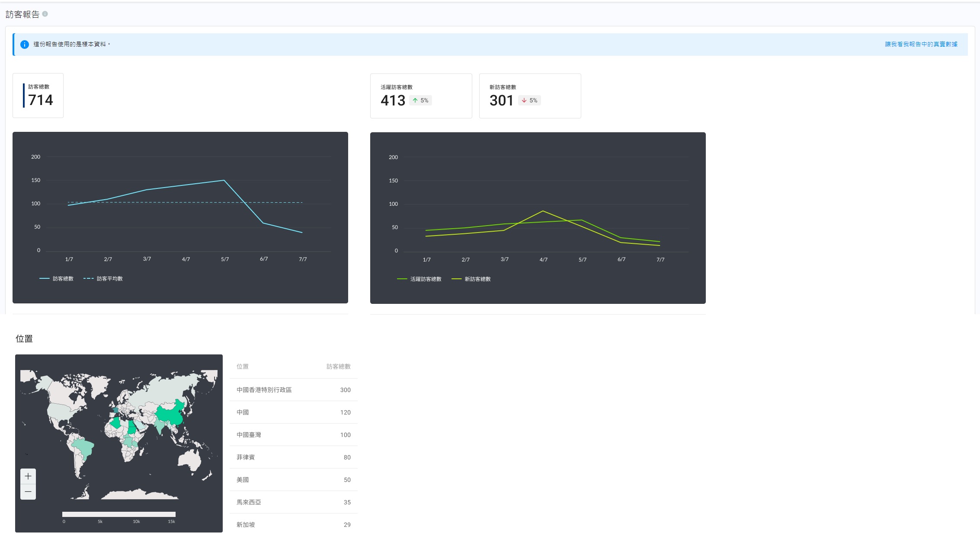This screenshot has height=558, width=980.
Task: Click the blue info icon in banner
Action: [25, 45]
